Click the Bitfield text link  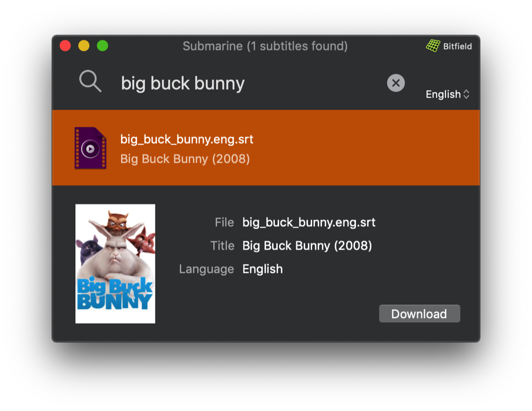(457, 46)
